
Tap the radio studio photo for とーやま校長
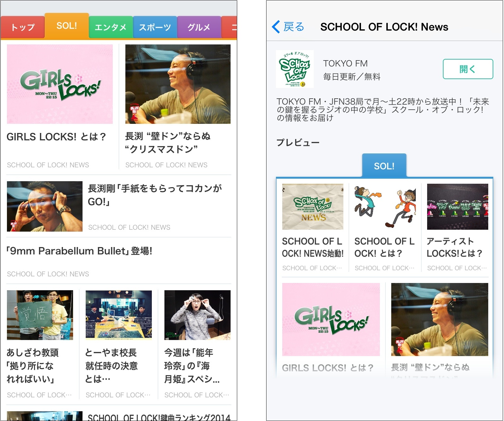tap(119, 315)
